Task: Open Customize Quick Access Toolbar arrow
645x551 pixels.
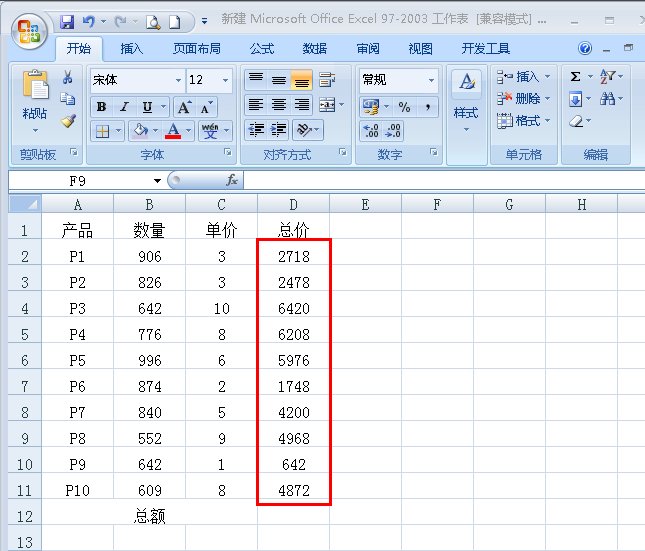Action: [x=204, y=21]
